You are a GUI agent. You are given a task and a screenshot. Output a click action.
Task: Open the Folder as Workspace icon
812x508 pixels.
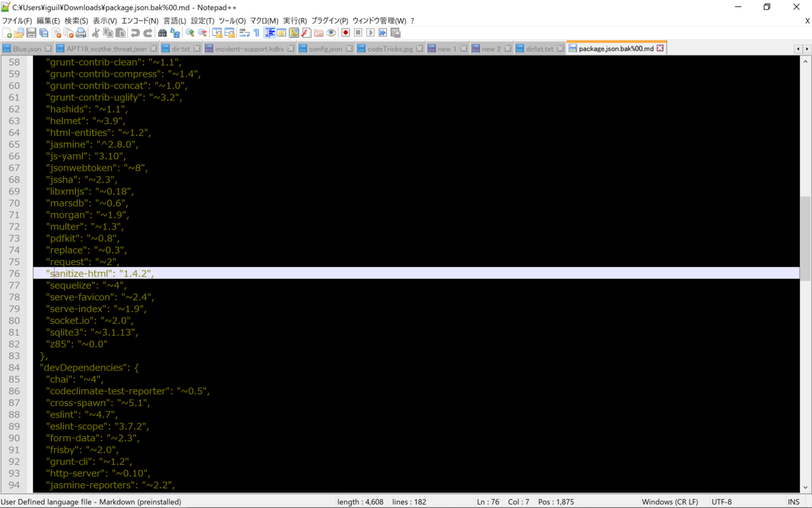(x=319, y=33)
